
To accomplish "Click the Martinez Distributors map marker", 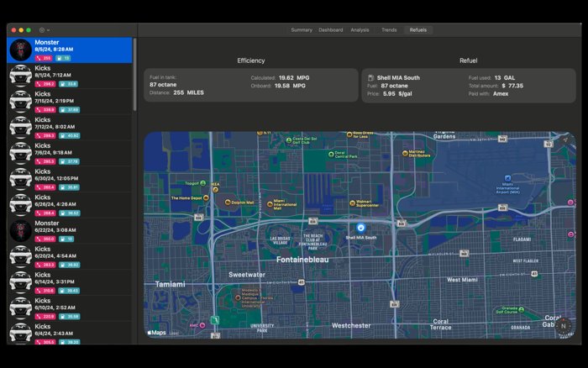I will 405,153.
